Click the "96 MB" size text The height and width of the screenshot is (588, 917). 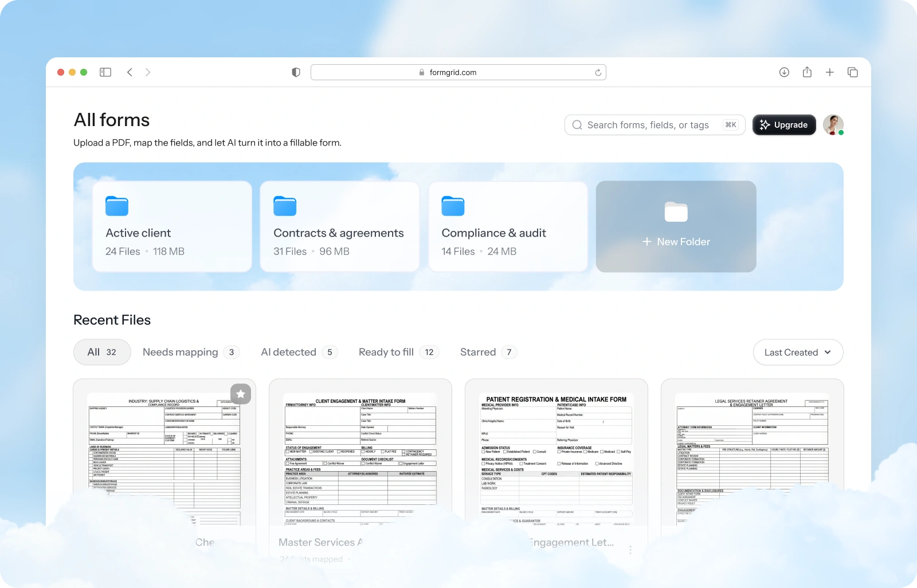[334, 251]
